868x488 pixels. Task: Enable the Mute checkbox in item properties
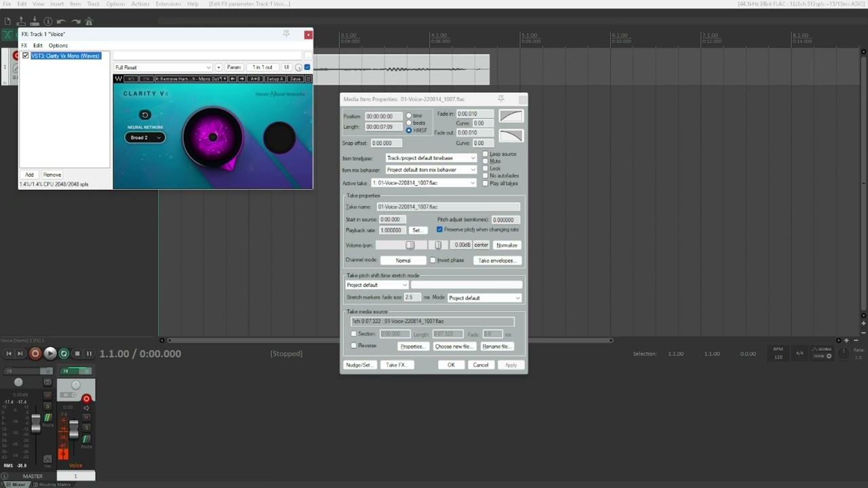[x=485, y=161]
